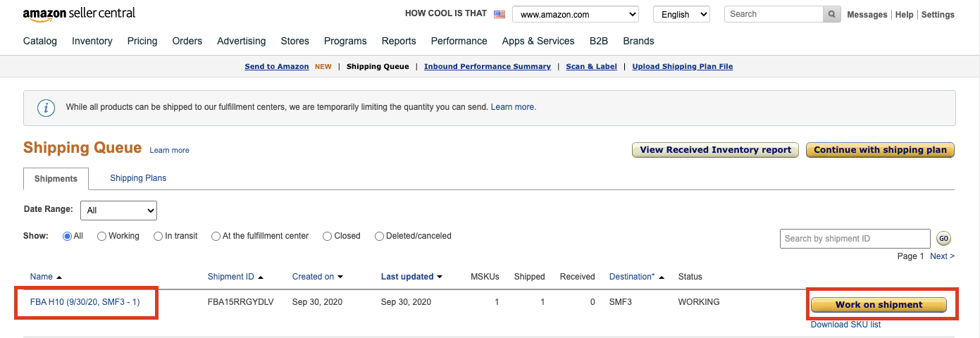Sort by Name column arrow
Image resolution: width=980 pixels, height=338 pixels.
[x=59, y=277]
